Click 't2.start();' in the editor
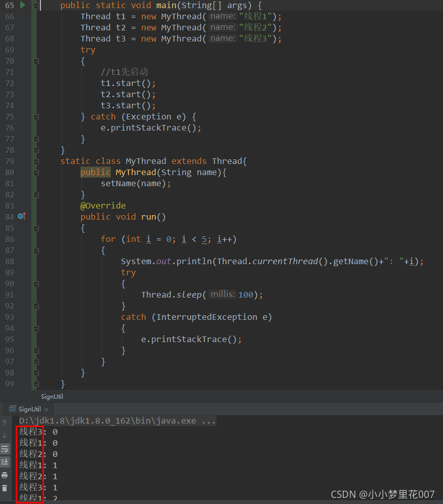Screen dimensions: 443x504 (128, 95)
